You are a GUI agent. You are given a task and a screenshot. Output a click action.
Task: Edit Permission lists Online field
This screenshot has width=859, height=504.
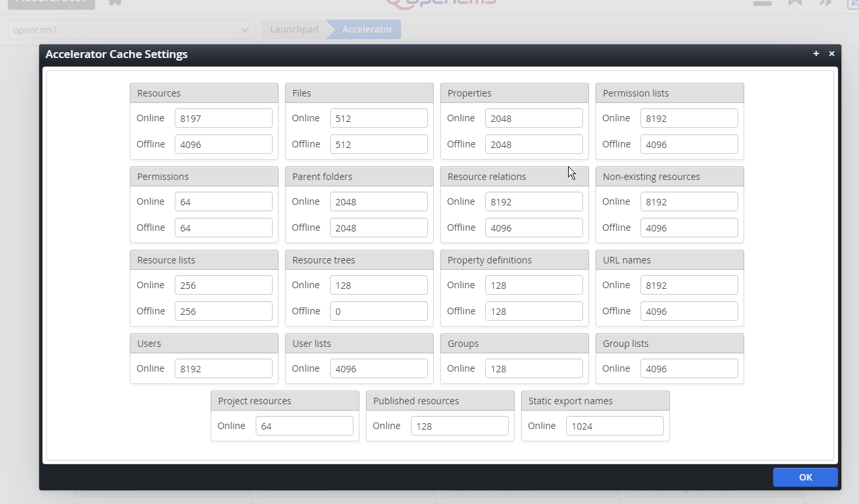(689, 118)
